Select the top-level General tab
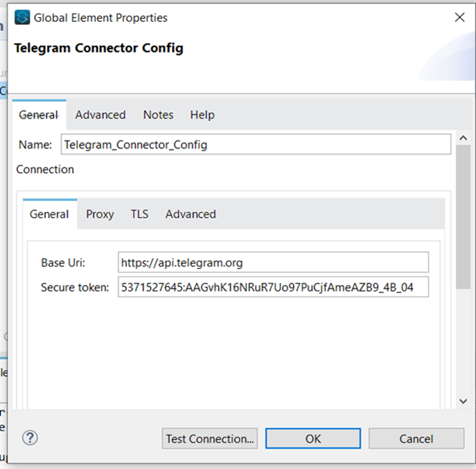Viewport: 476px width, 469px height. pyautogui.click(x=39, y=115)
